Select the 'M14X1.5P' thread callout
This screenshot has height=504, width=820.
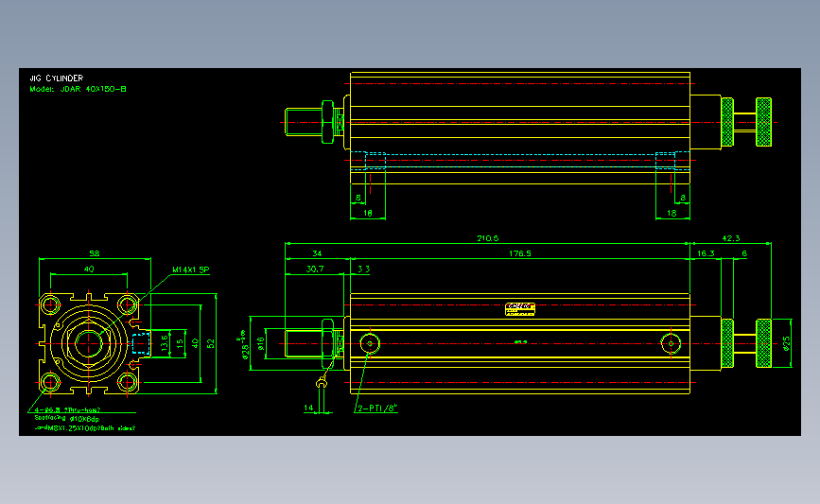(191, 269)
